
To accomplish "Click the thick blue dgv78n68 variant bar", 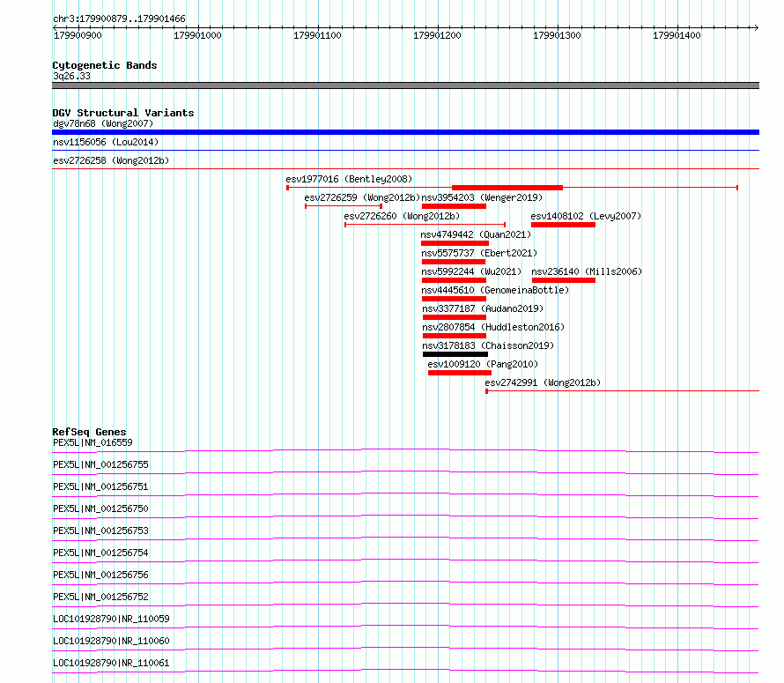I will point(405,132).
